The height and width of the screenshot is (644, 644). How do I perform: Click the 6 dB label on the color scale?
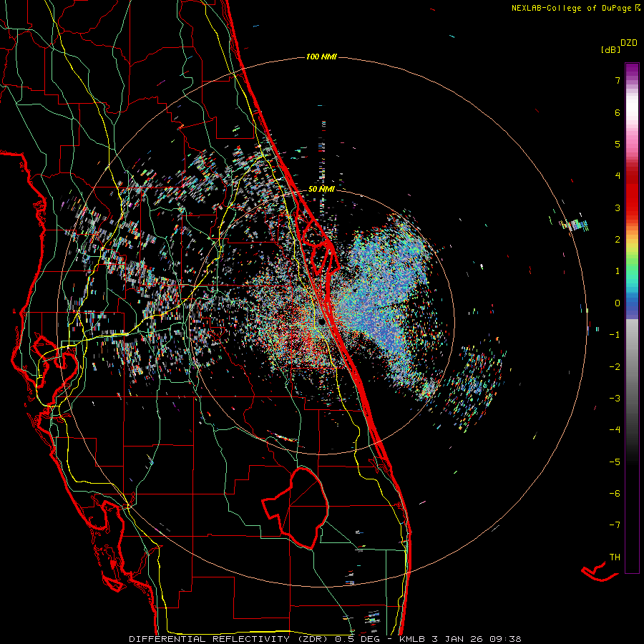[x=618, y=112]
